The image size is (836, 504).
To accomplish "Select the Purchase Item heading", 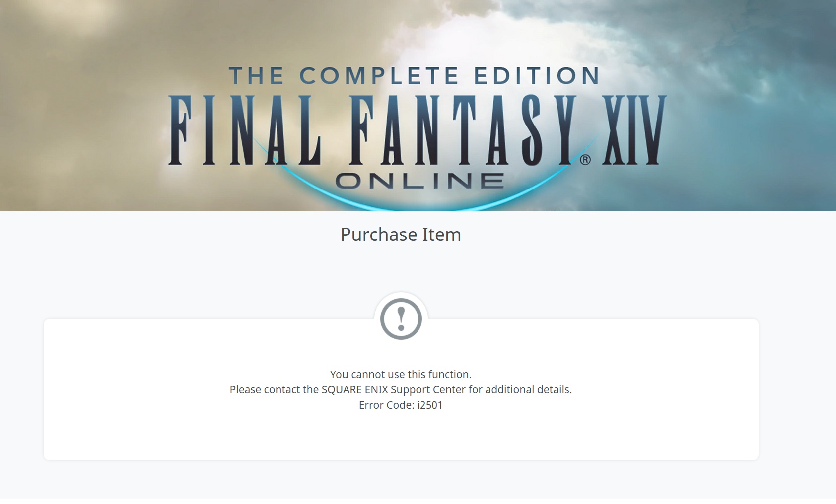I will click(x=401, y=234).
